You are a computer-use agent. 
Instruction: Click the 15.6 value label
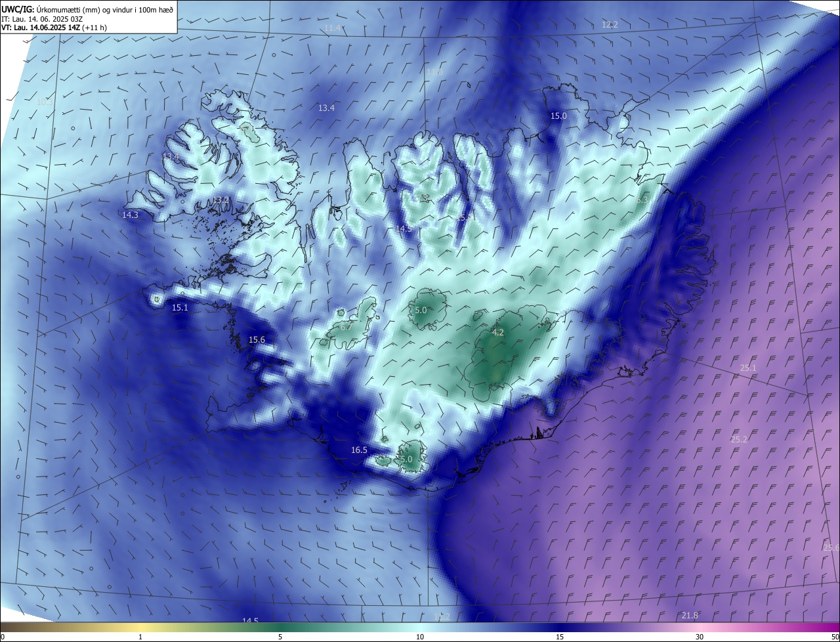(257, 339)
